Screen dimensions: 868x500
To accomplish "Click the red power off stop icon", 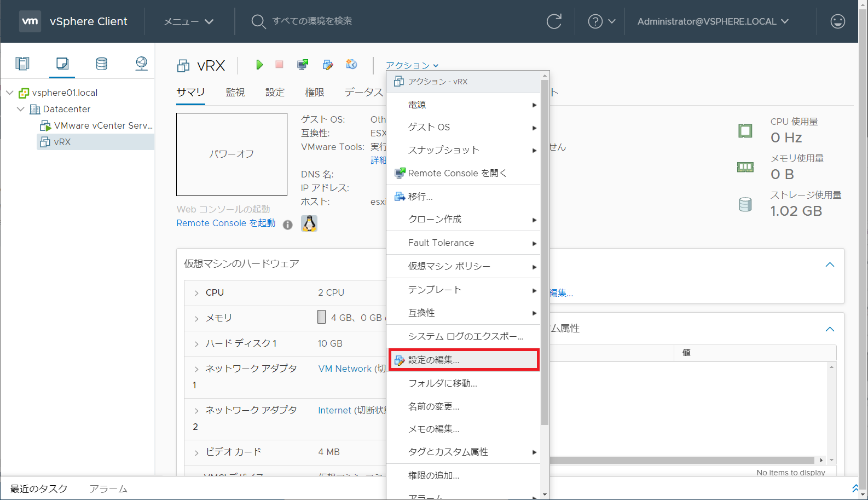I will click(x=279, y=65).
